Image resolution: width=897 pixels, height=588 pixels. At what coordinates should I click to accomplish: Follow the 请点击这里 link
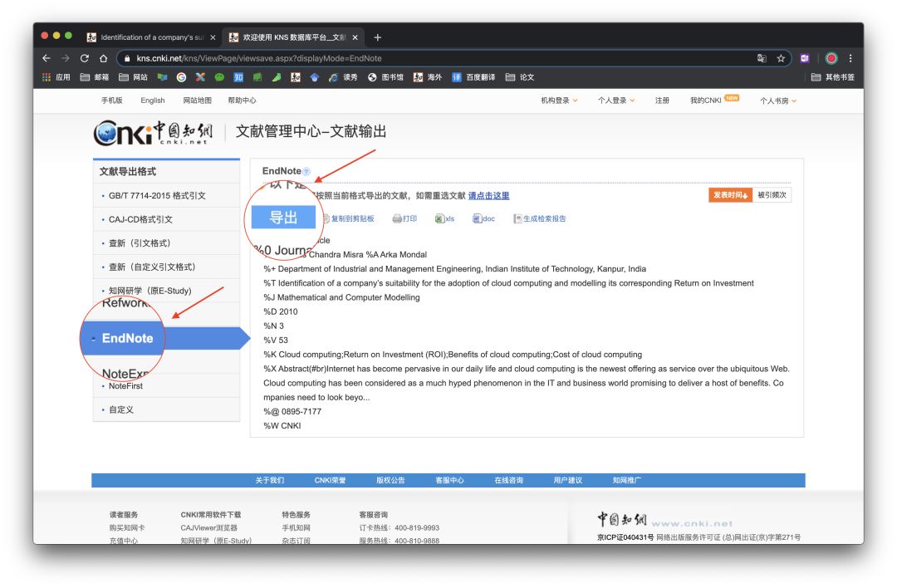pos(488,196)
